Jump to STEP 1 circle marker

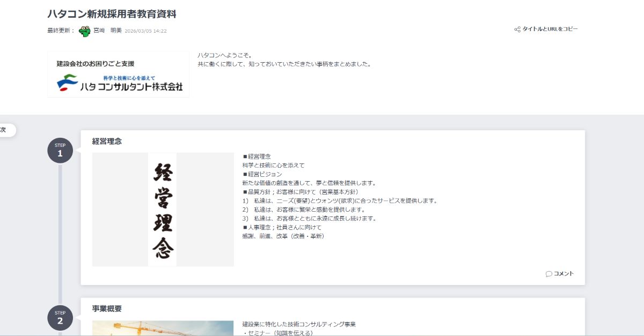pyautogui.click(x=60, y=151)
